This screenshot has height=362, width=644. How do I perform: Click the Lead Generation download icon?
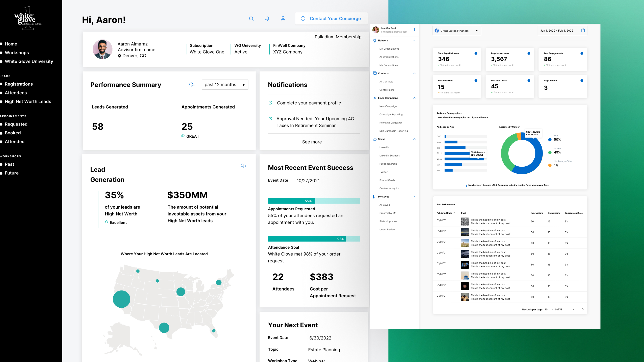(x=243, y=166)
